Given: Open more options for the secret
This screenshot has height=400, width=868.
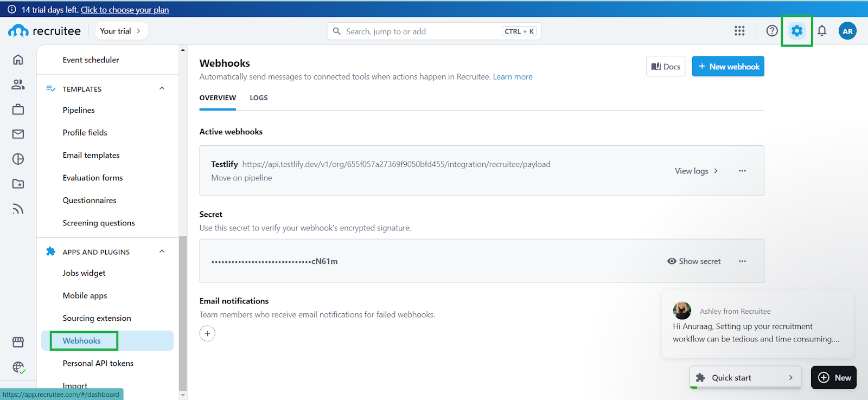Looking at the screenshot, I should pyautogui.click(x=742, y=261).
